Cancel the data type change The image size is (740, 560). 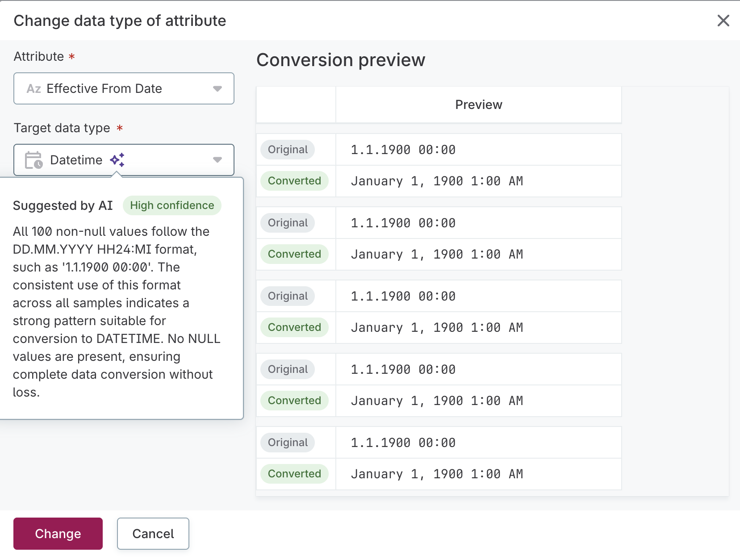click(153, 534)
